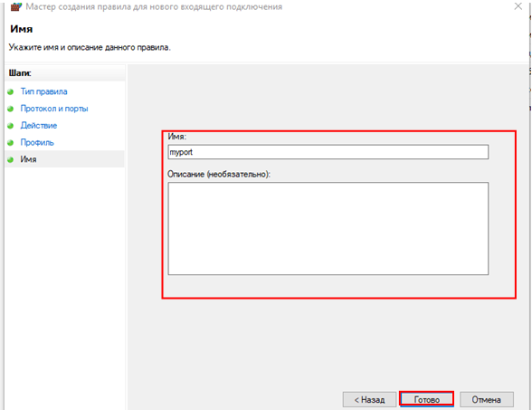Click inside the Описание text area
The image size is (532, 410).
[x=328, y=228]
